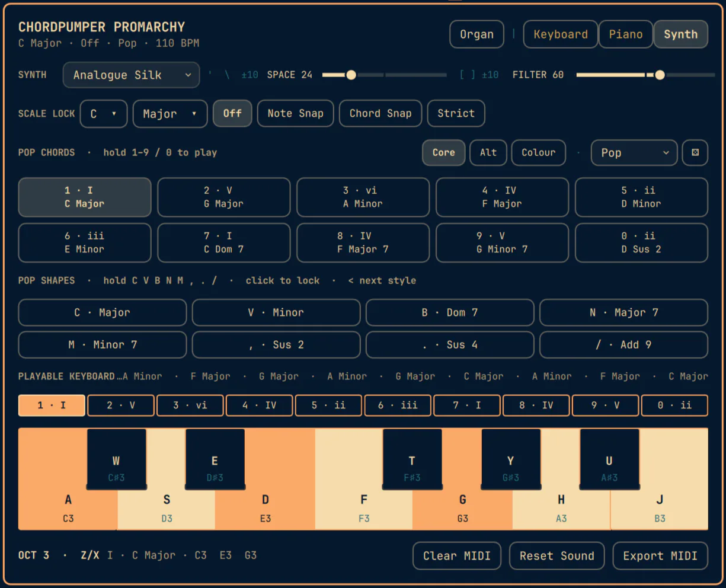
Task: Click the Clear MIDI button
Action: pos(456,555)
